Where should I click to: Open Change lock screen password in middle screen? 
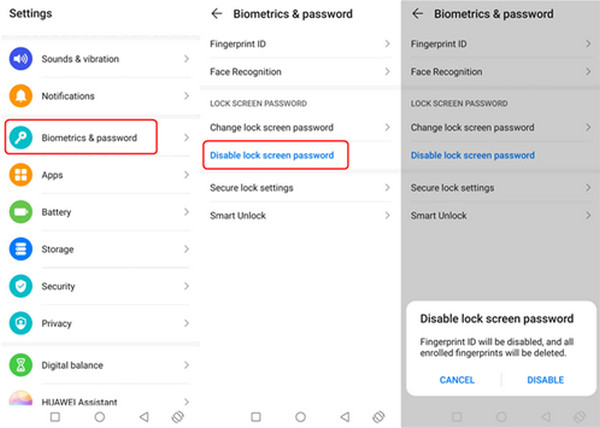pyautogui.click(x=300, y=127)
